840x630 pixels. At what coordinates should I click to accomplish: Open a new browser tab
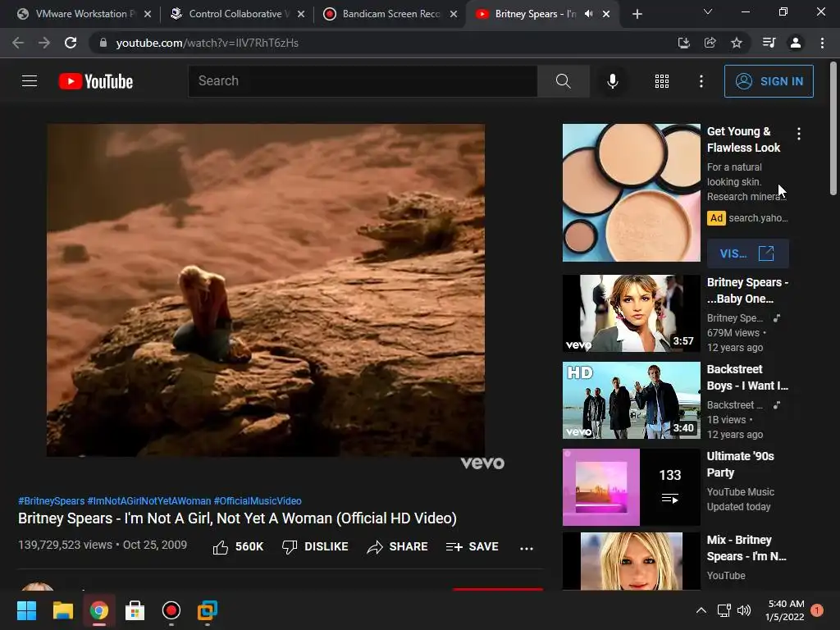[637, 14]
